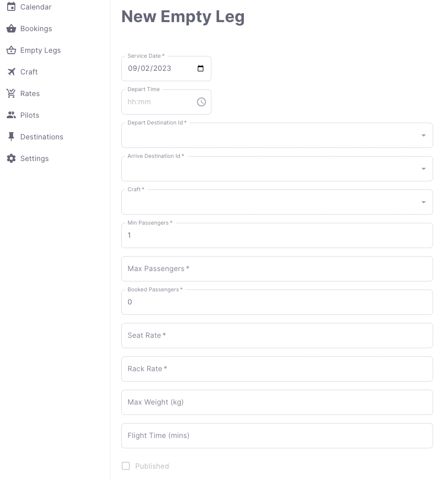Click the Rates shopping cart icon
Screen dimensions: 448x479
point(11,93)
